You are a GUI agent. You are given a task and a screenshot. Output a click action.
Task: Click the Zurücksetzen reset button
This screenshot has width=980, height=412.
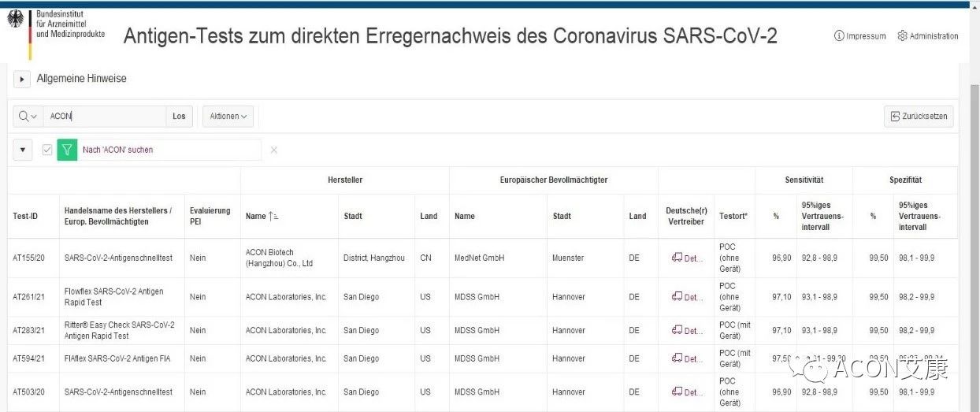pos(919,117)
